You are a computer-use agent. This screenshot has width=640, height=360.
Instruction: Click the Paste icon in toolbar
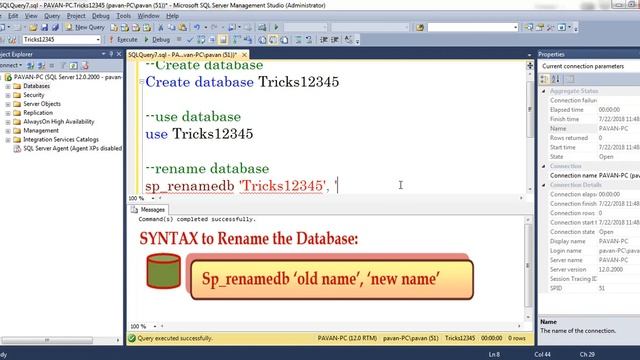click(183, 27)
